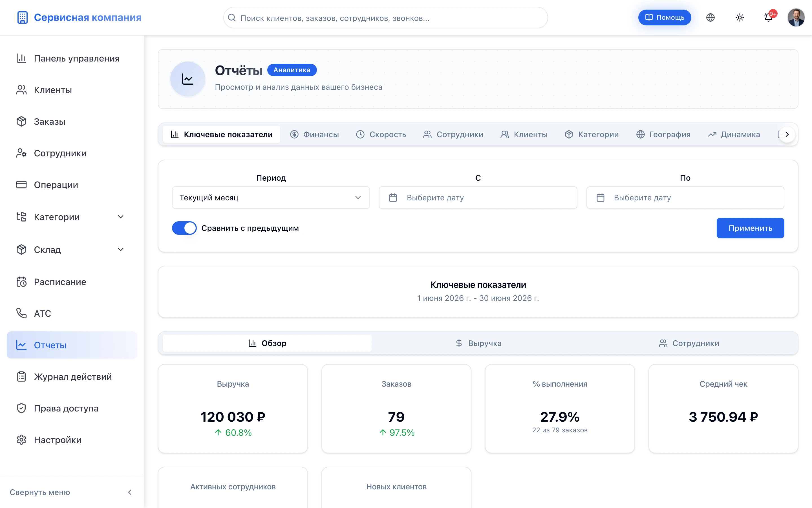The image size is (812, 508).
Task: Click the Панель управления bar chart icon
Action: [21, 58]
